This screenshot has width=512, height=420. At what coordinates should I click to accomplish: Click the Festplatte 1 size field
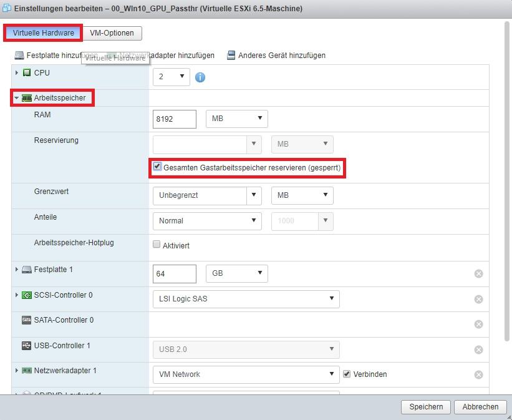(x=175, y=274)
